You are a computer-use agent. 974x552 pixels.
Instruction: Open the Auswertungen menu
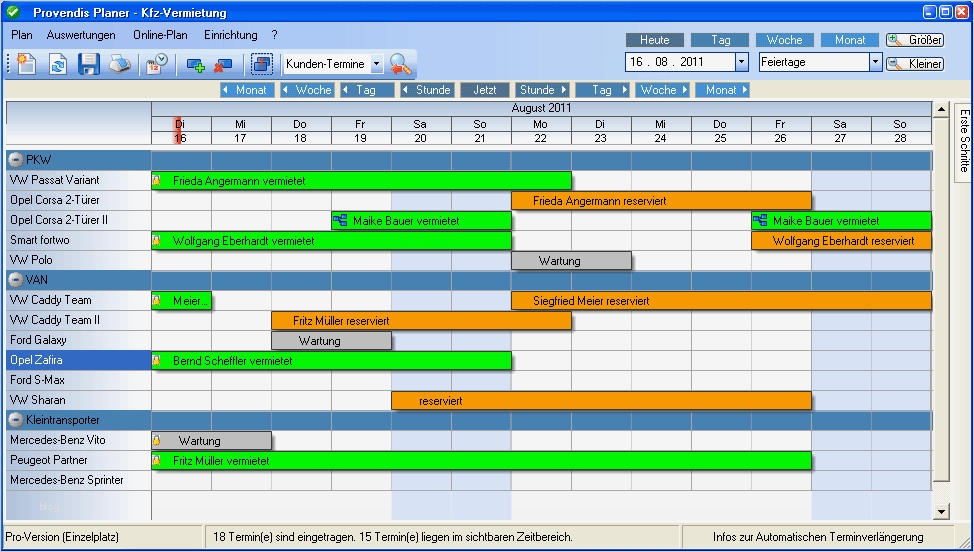(x=81, y=35)
